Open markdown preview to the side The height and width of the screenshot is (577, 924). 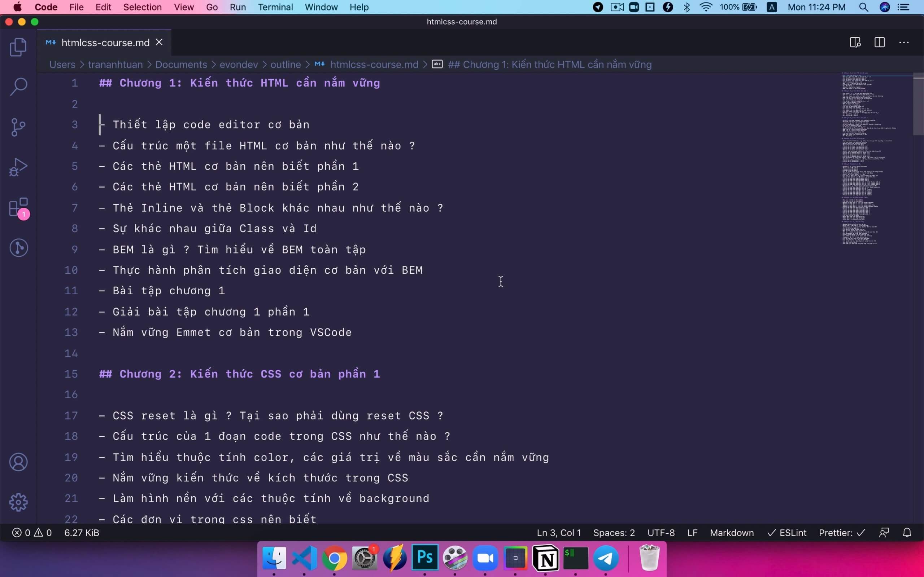point(855,42)
